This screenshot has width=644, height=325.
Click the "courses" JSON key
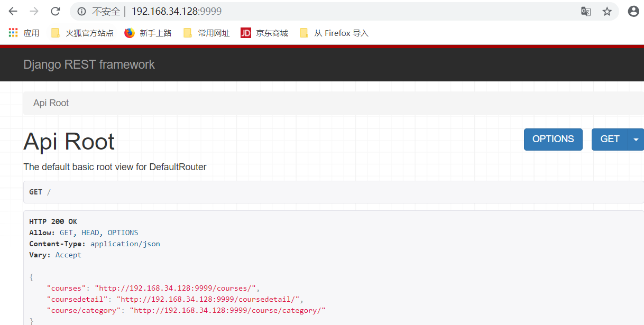click(66, 288)
